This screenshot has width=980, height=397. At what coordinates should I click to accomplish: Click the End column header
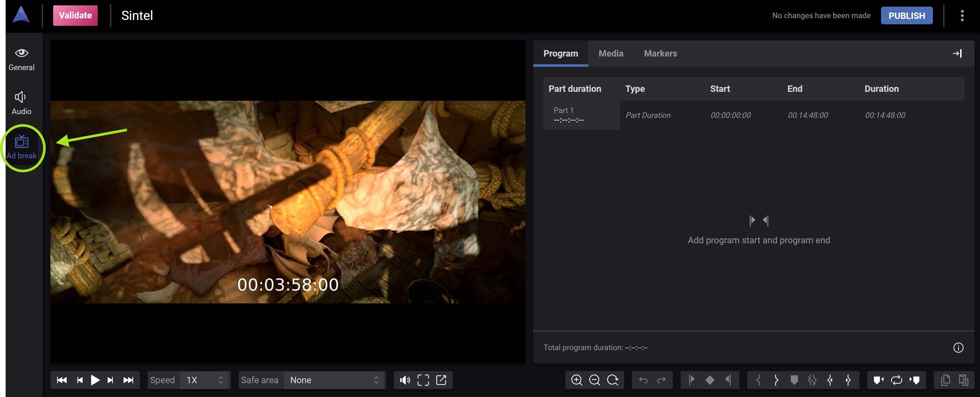click(795, 89)
